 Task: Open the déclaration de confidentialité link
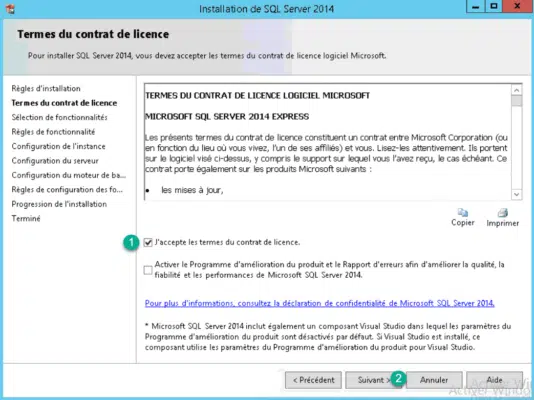click(319, 303)
